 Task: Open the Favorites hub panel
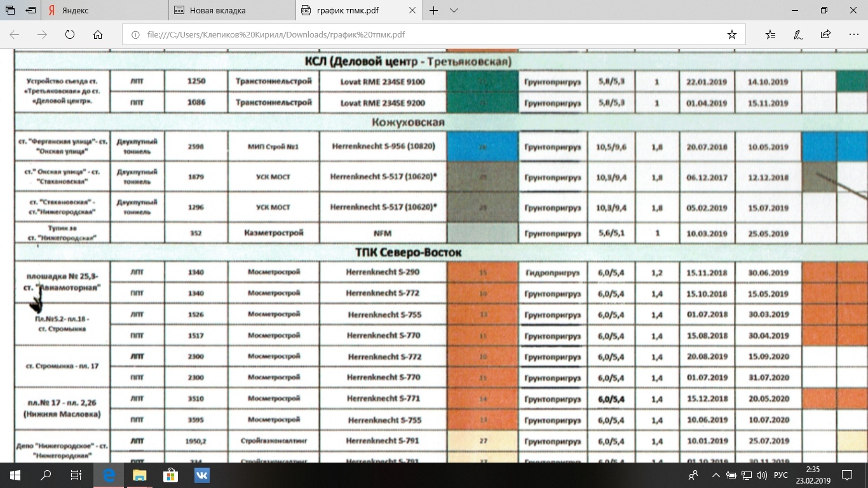(x=770, y=35)
